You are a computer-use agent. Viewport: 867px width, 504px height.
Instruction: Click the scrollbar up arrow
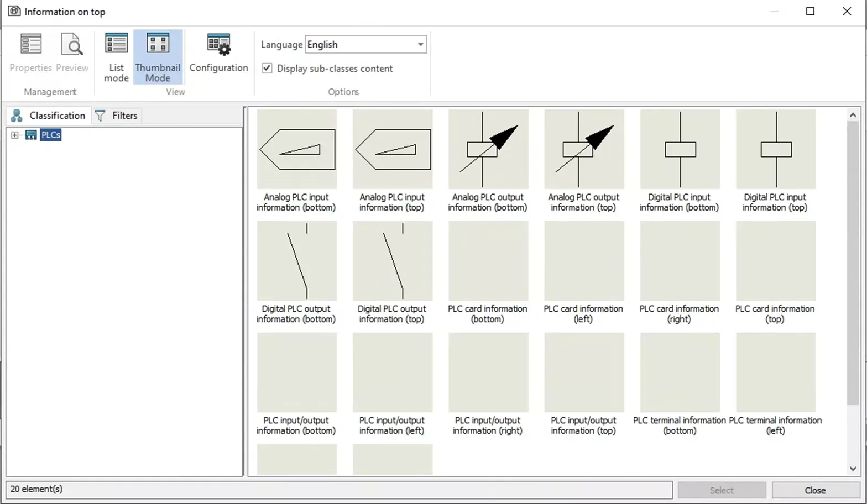pos(853,115)
